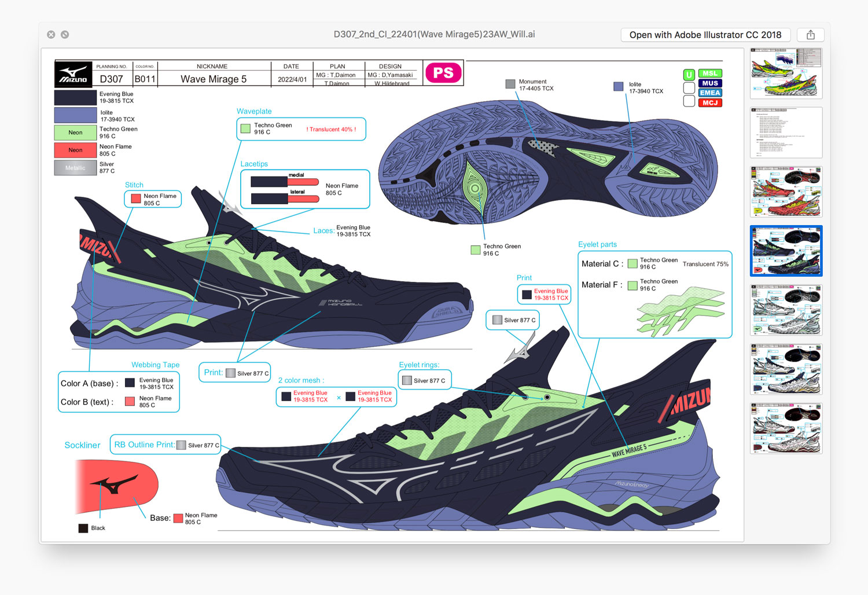Check the empty box directly below U
Image resolution: width=868 pixels, height=595 pixels.
(x=689, y=88)
